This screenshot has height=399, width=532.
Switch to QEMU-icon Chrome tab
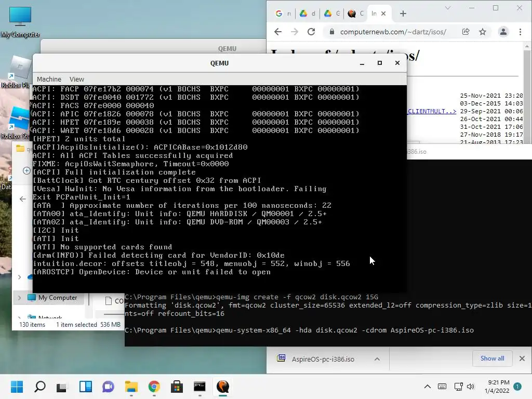(x=355, y=14)
